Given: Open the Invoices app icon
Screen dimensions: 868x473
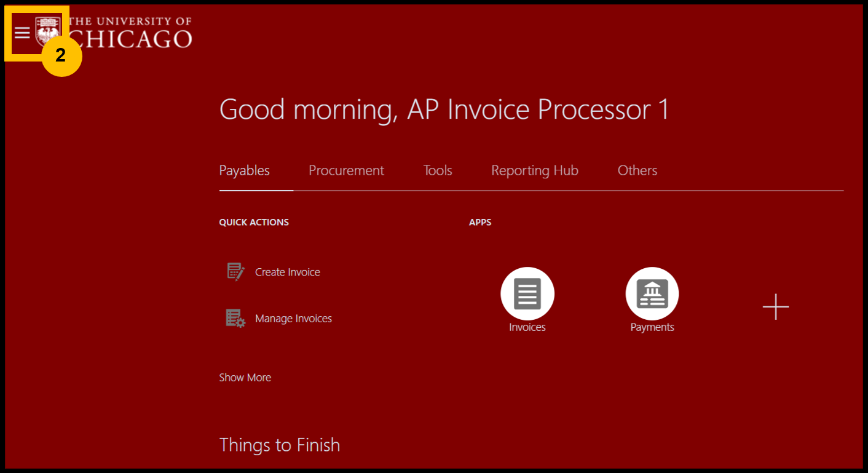Looking at the screenshot, I should click(527, 294).
